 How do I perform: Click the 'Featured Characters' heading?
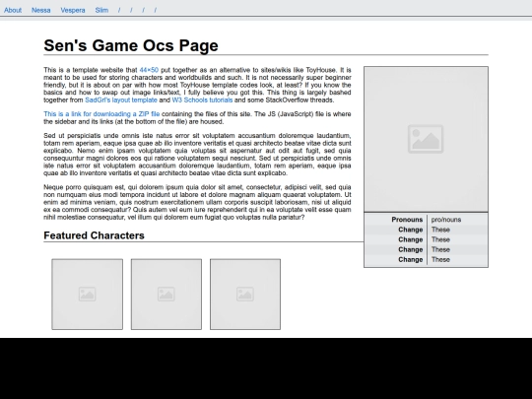[94, 235]
